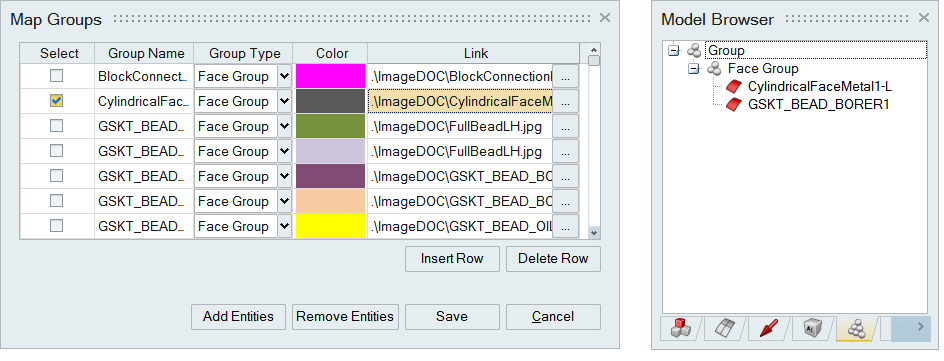
Task: Collapse the top-level Group node
Action: (674, 51)
